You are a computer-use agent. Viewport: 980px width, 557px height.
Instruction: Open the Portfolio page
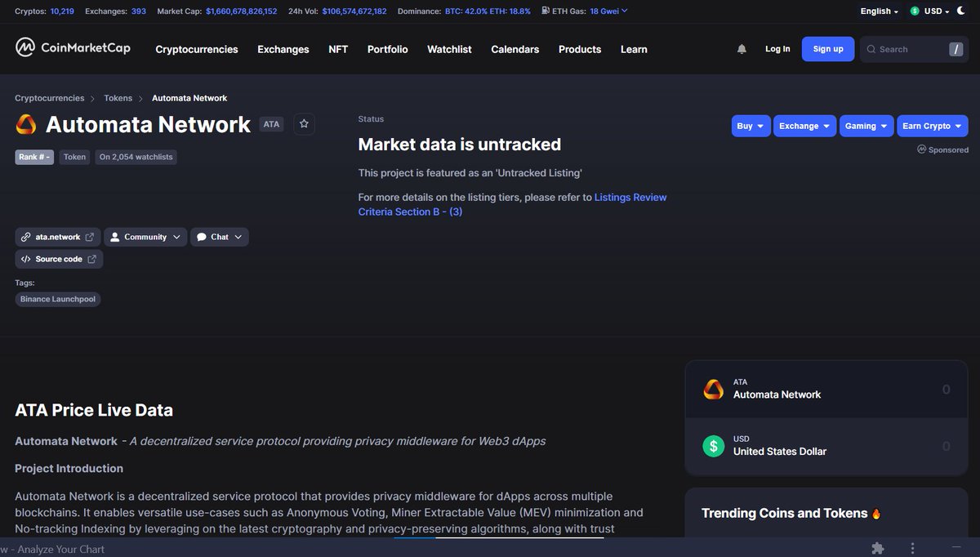(x=387, y=49)
